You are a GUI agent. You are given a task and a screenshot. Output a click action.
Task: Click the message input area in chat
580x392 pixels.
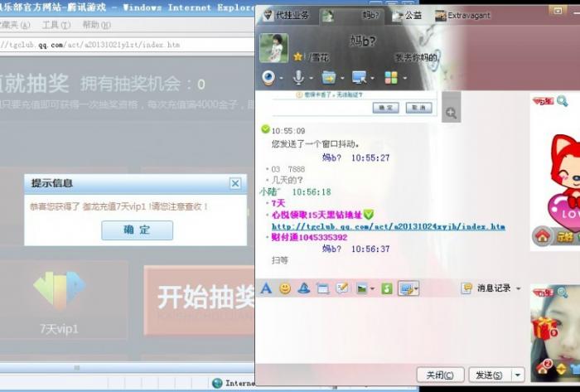tap(392, 330)
